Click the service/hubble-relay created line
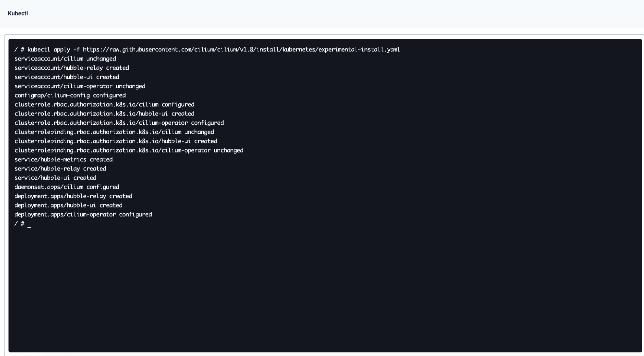This screenshot has width=644, height=356. pyautogui.click(x=60, y=169)
